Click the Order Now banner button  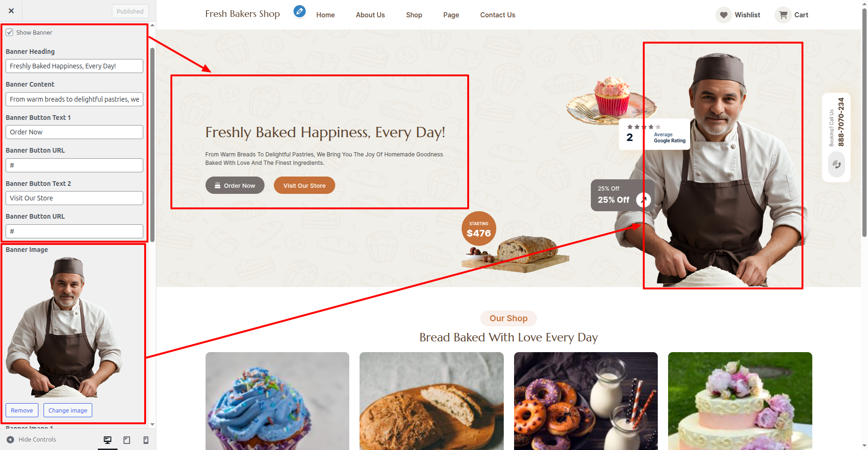(235, 185)
